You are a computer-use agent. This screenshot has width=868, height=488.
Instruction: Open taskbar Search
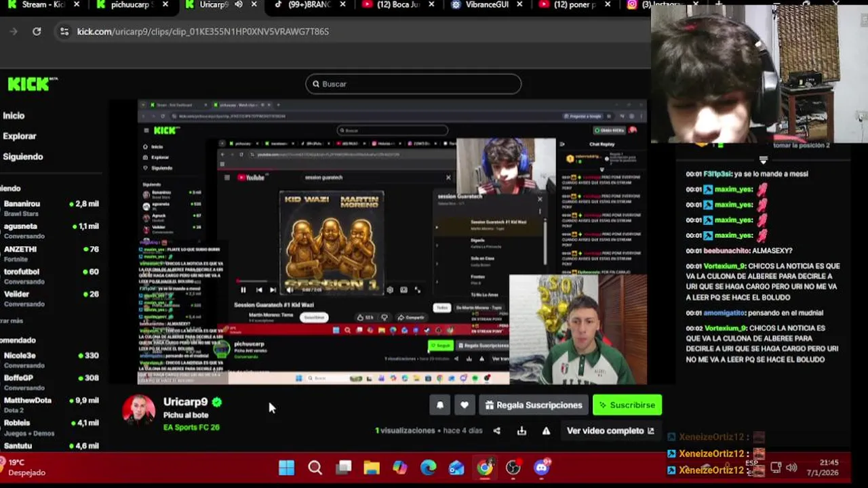click(315, 468)
